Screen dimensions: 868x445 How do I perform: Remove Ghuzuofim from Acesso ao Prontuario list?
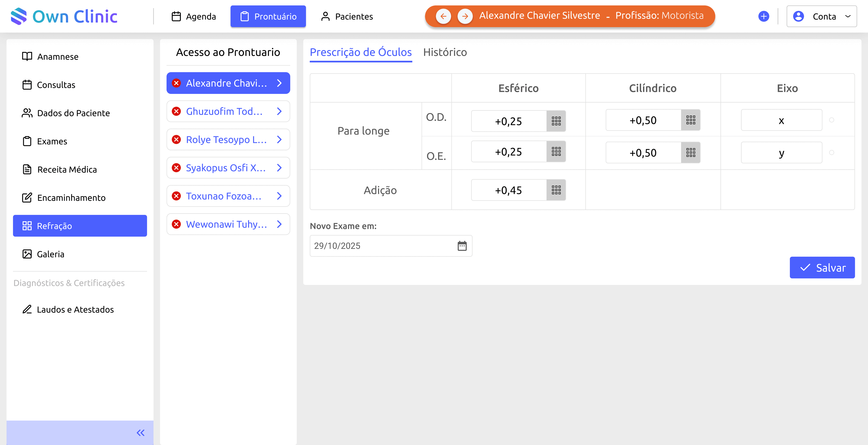(176, 111)
